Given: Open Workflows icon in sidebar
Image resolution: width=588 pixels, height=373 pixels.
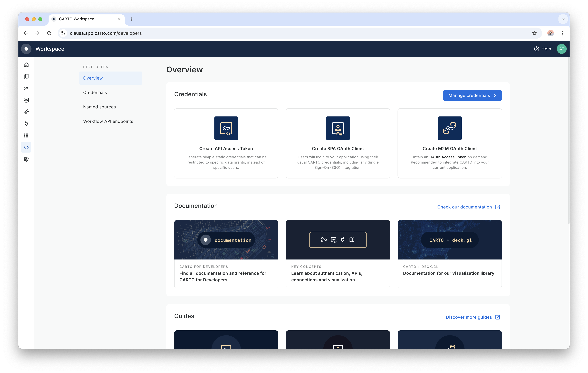Looking at the screenshot, I should tap(26, 88).
